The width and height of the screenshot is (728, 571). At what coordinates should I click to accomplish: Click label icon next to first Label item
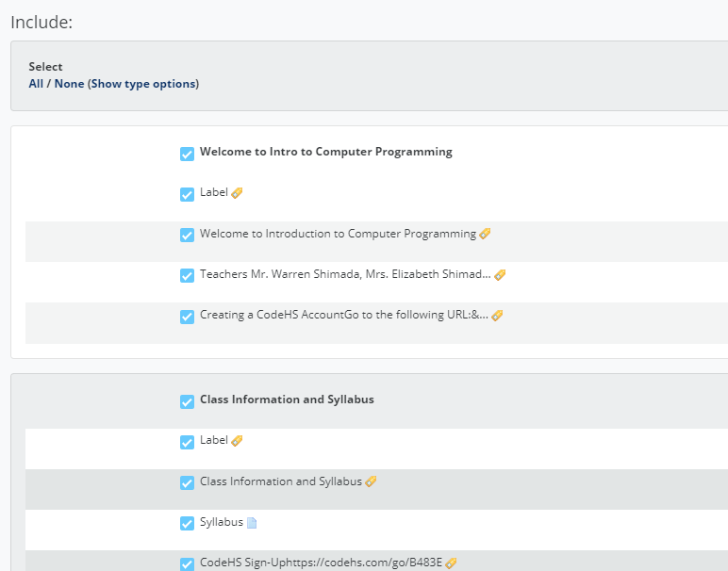237,193
